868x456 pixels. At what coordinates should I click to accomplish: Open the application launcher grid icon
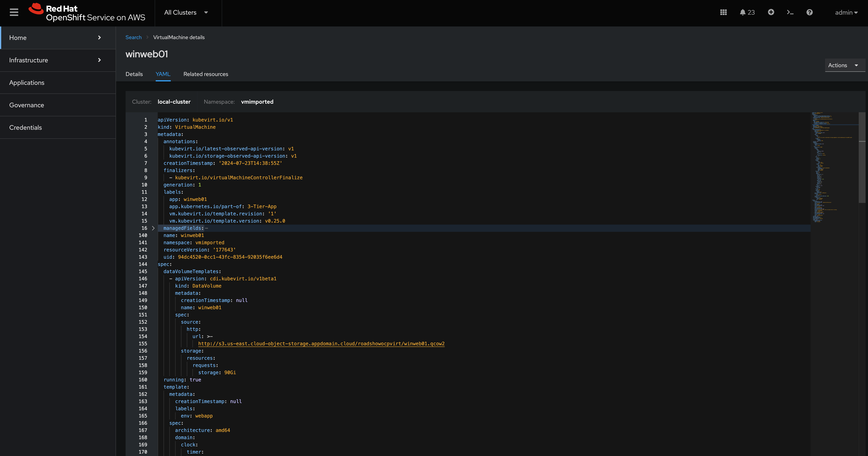(724, 12)
